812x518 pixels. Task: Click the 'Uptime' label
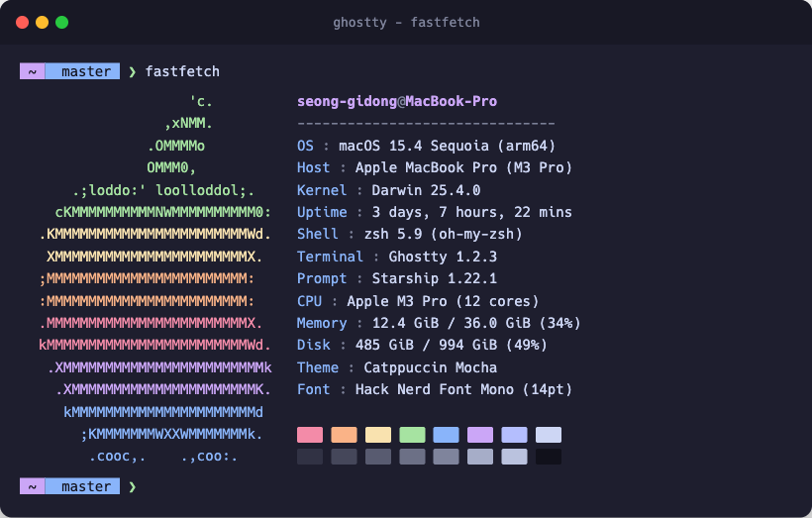coord(322,212)
